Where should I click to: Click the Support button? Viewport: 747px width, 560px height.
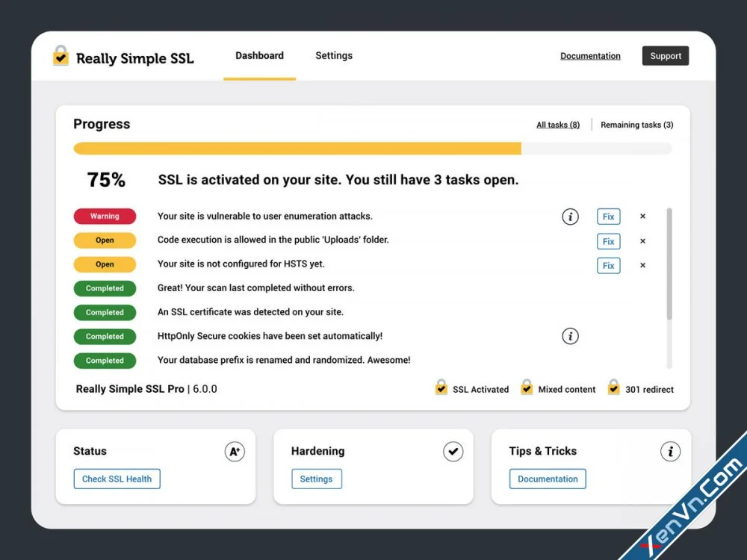click(x=666, y=56)
